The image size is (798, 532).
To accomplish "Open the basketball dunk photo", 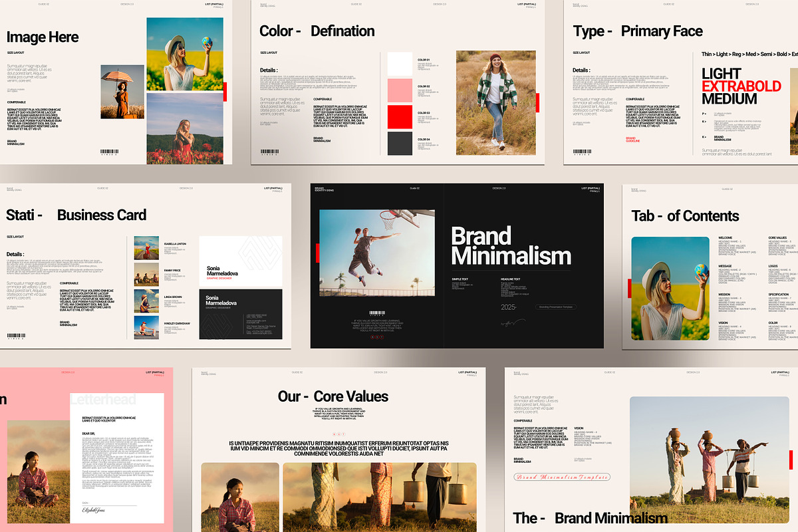I will [x=377, y=253].
